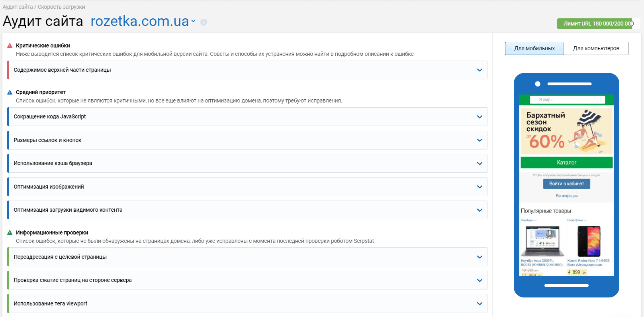Click Оптимизация загрузки видимого контента row title
644x317 pixels.
(x=68, y=210)
